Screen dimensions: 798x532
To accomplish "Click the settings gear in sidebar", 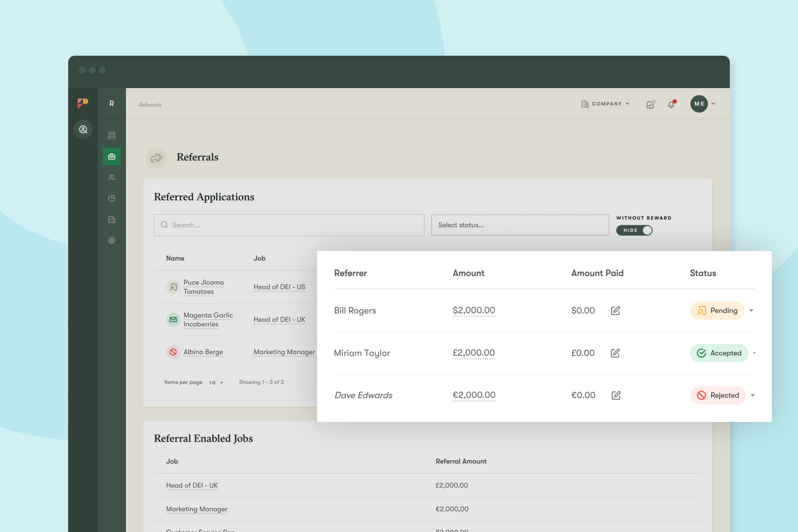I will click(111, 240).
